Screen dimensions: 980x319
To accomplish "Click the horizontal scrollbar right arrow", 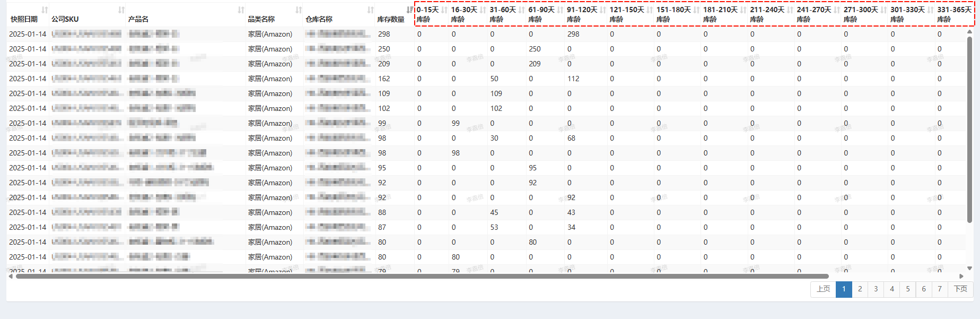I will pos(961,276).
